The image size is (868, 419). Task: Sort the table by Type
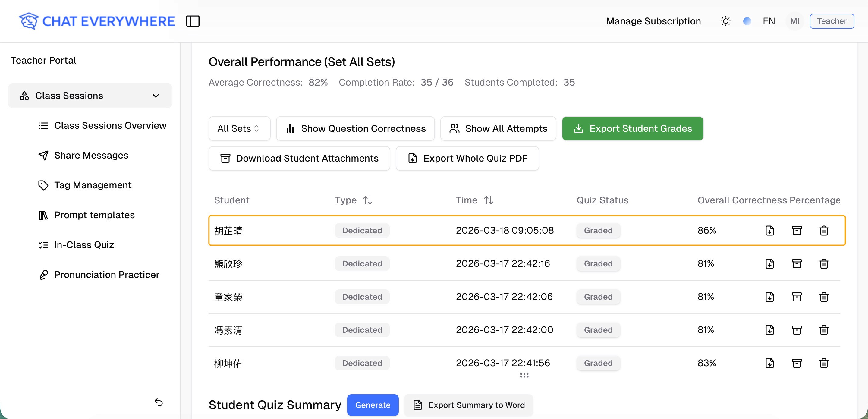click(x=367, y=200)
